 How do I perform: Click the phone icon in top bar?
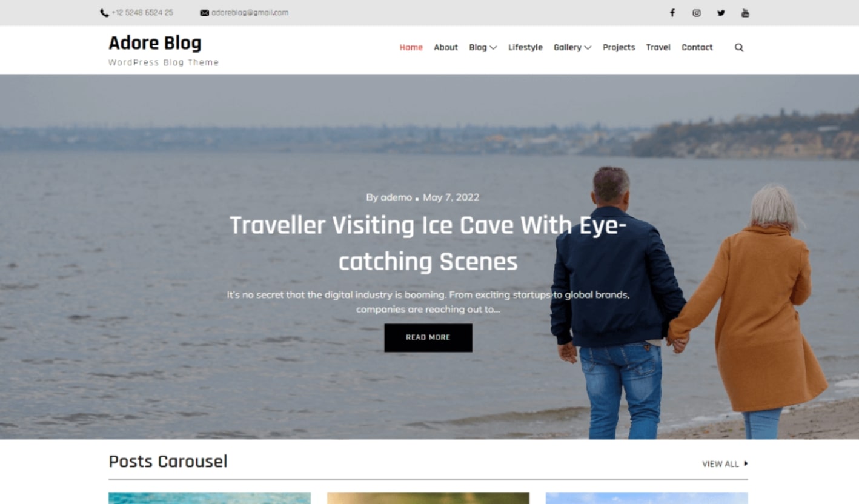point(104,13)
